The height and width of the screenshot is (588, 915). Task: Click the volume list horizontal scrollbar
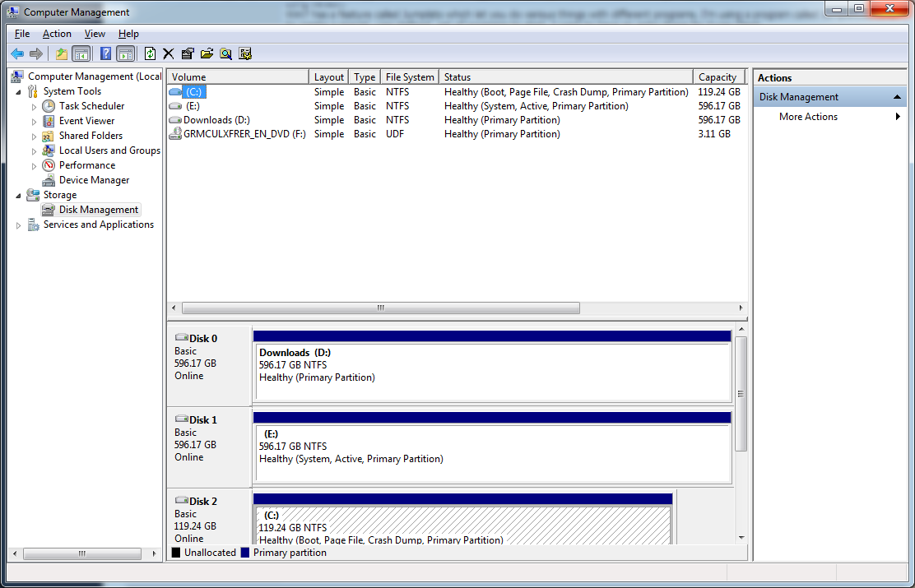(380, 308)
